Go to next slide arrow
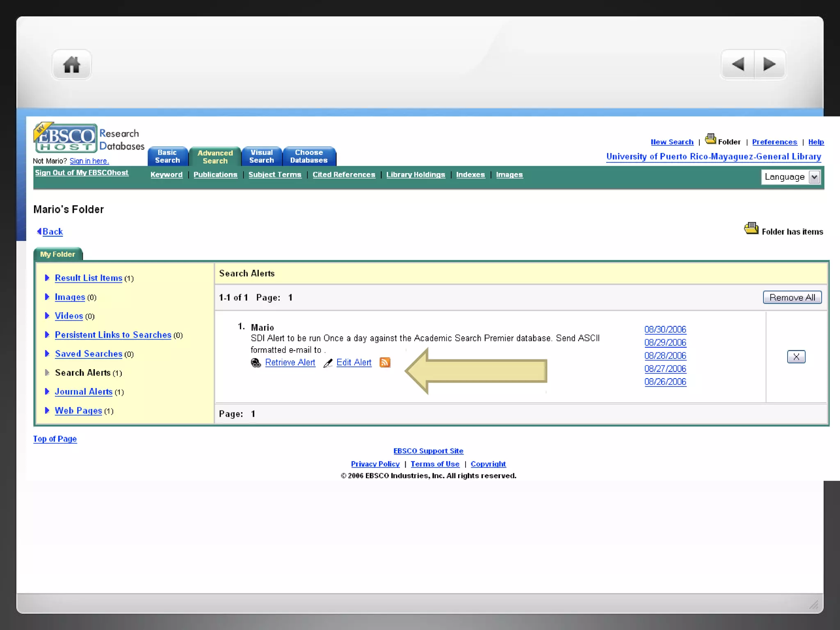840x630 pixels. [x=769, y=64]
